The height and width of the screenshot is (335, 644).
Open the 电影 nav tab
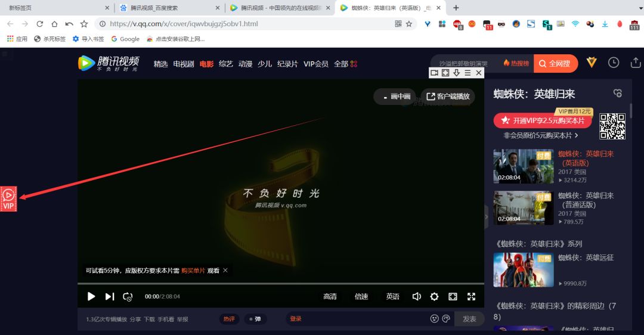(206, 64)
